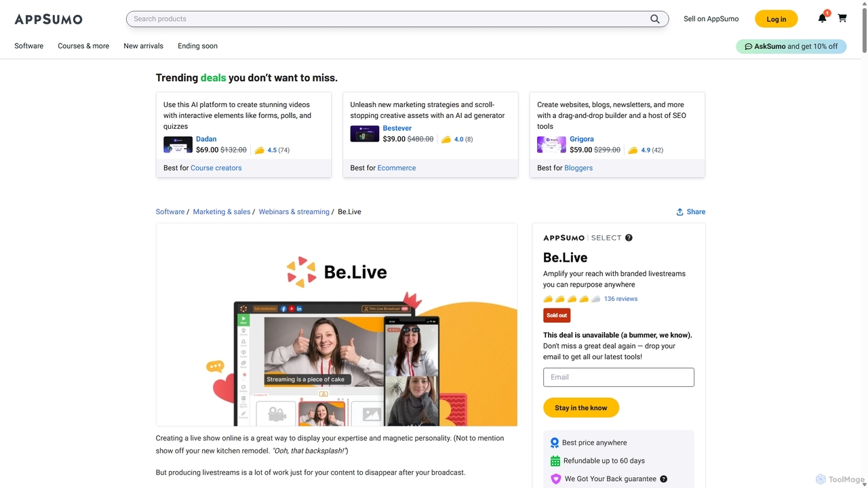The image size is (868, 488).
Task: Click the Share upload icon
Action: point(679,212)
